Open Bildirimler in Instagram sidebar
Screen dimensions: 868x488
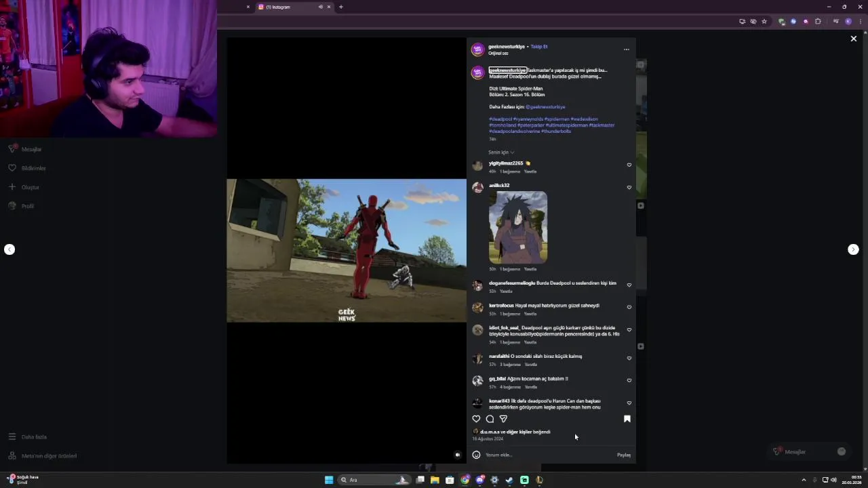27,168
